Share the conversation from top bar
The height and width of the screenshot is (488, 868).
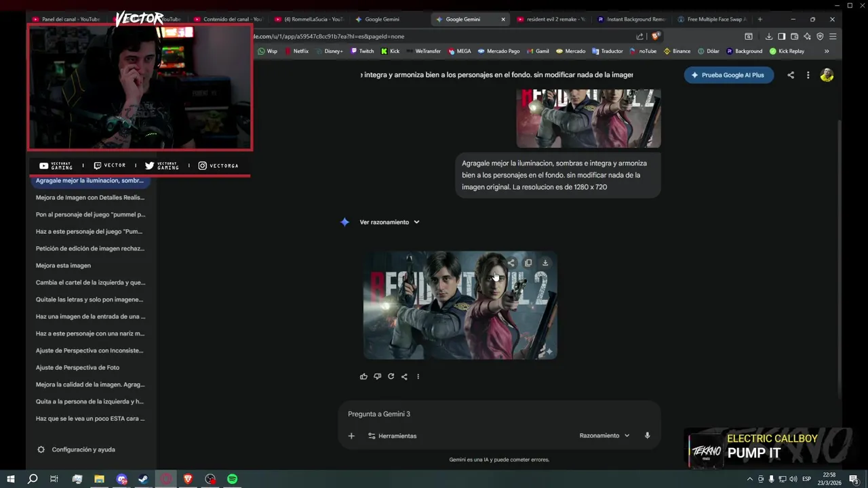tap(791, 75)
